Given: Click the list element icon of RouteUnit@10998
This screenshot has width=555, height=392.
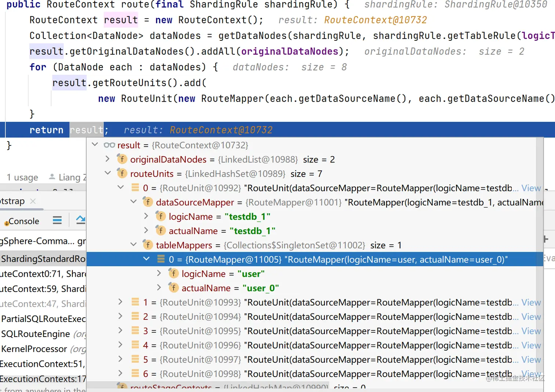Looking at the screenshot, I should tap(135, 374).
